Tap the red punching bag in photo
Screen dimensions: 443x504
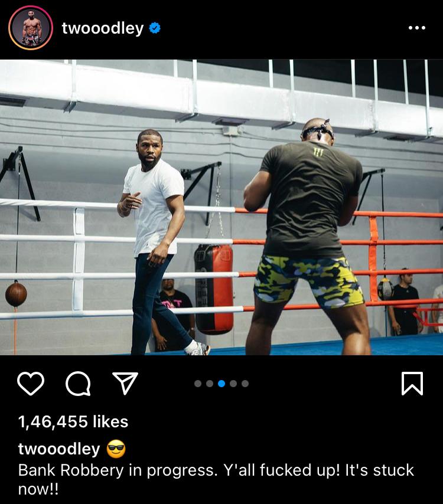[214, 289]
